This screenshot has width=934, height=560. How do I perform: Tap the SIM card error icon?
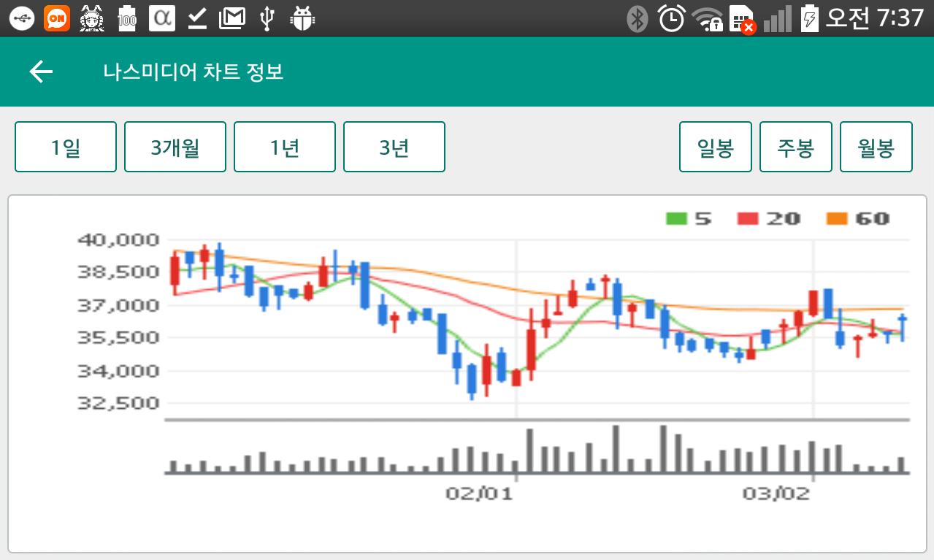(x=743, y=20)
